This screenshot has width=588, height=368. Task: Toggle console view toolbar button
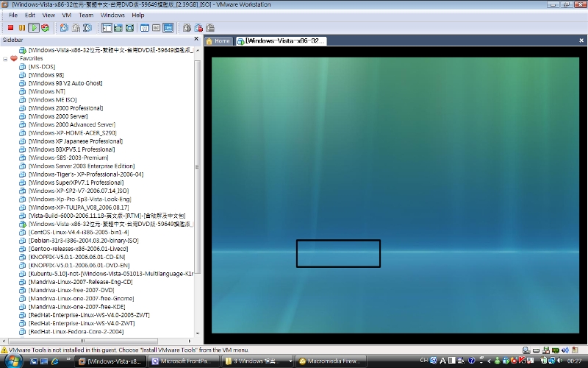[x=168, y=28]
